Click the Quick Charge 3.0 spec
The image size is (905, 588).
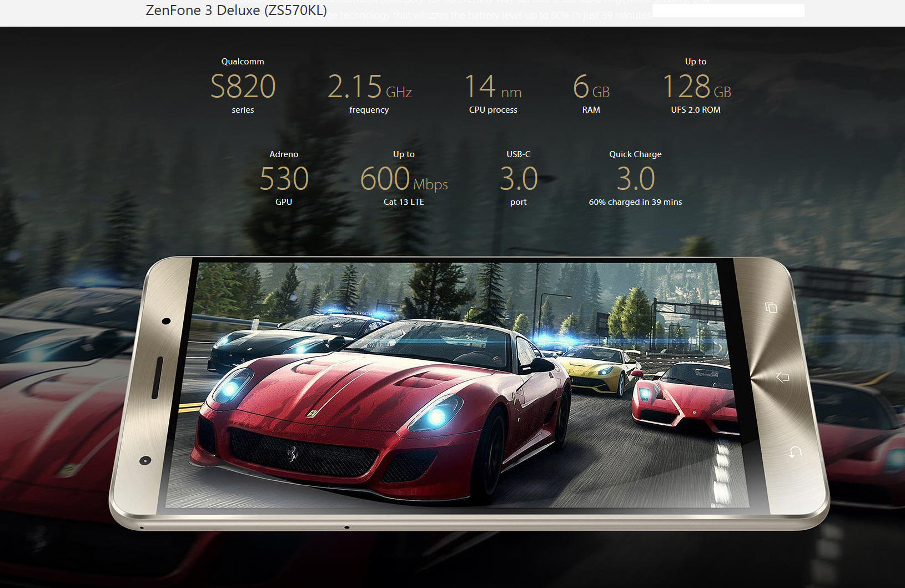tap(635, 178)
